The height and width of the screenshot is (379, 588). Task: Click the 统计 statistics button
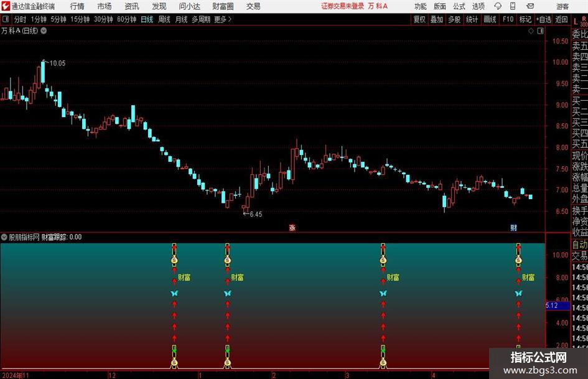472,19
